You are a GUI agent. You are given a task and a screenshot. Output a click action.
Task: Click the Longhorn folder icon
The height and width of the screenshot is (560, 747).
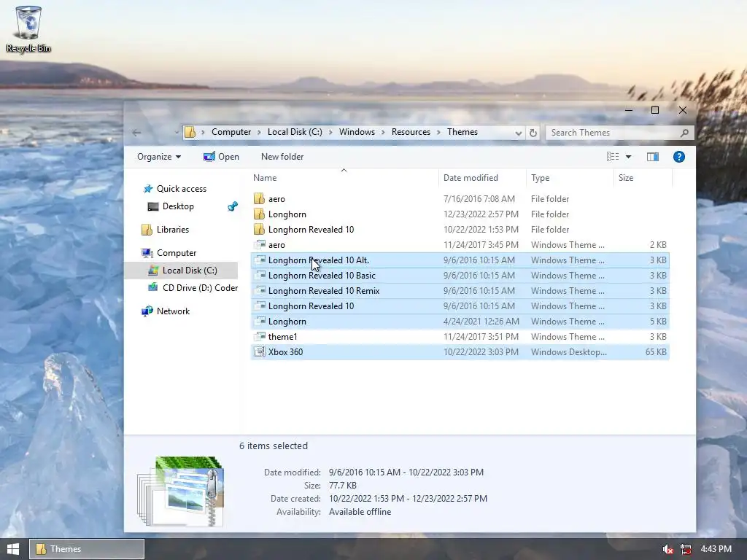coord(259,214)
